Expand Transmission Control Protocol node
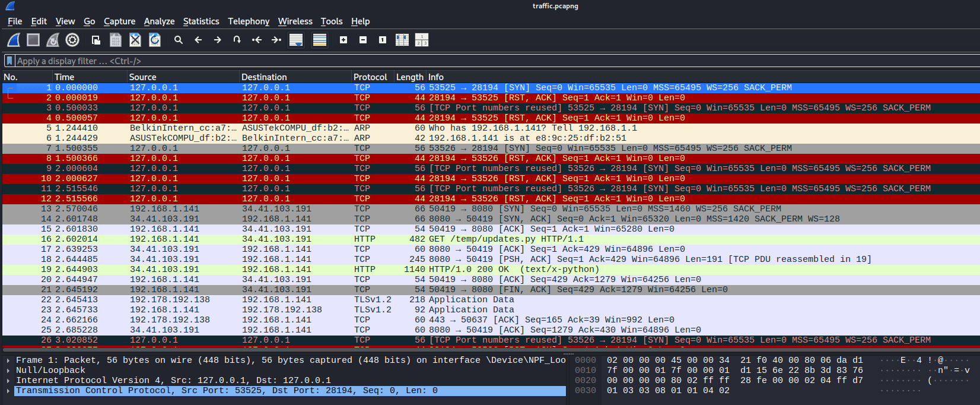 pos(8,391)
